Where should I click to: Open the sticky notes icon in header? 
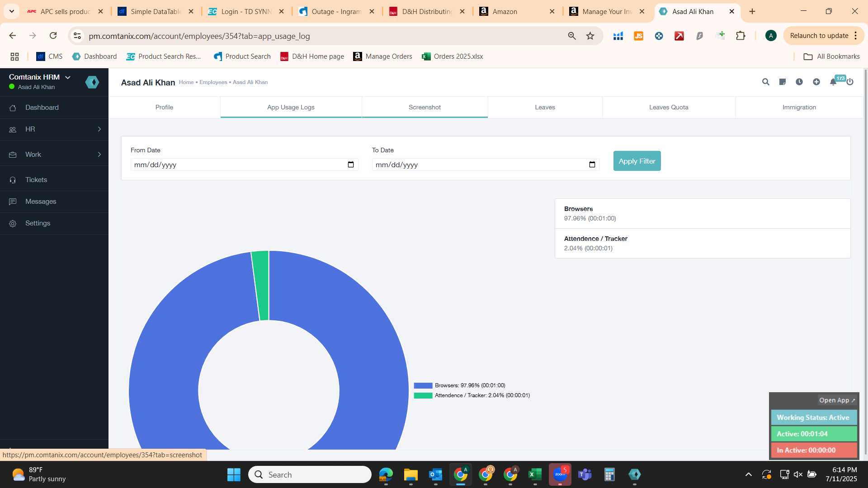click(783, 82)
